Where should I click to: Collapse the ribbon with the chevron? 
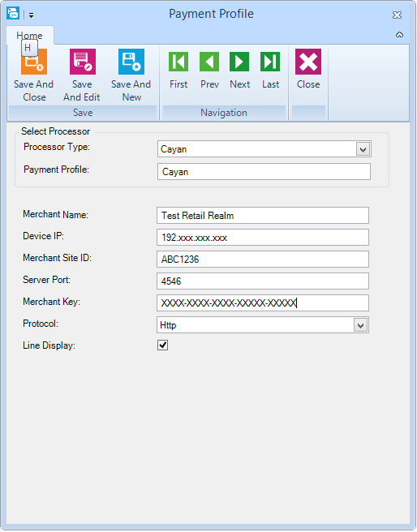(400, 35)
